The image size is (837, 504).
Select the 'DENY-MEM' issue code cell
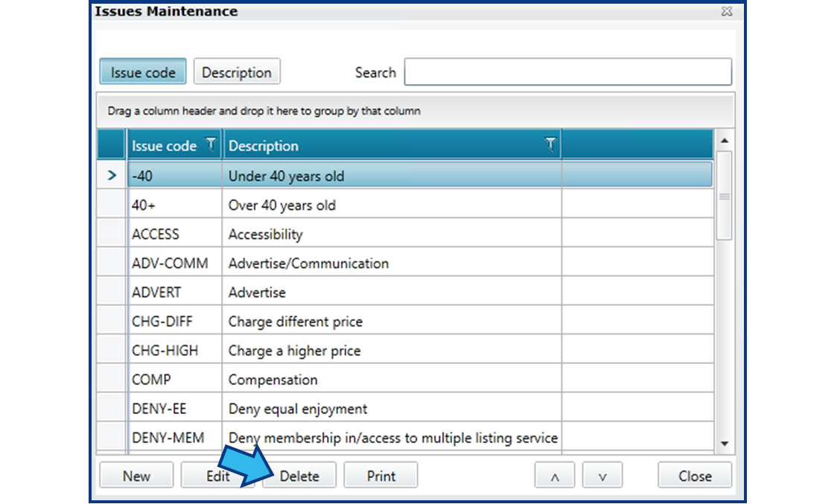175,438
